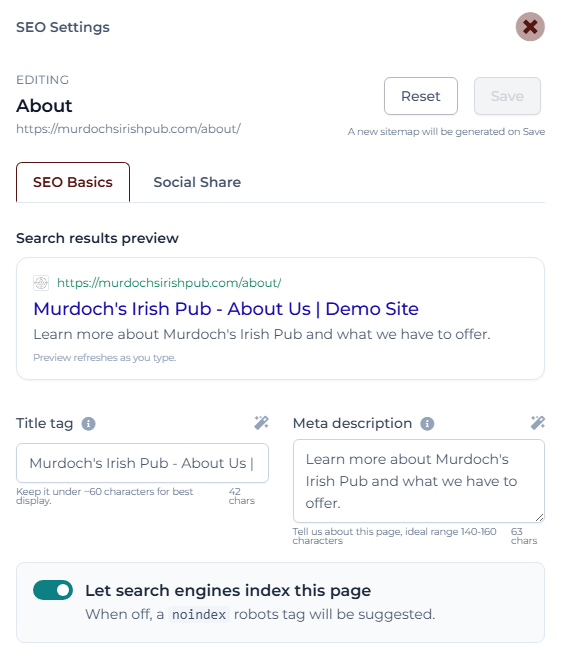Click the favicon in the search preview

click(41, 283)
